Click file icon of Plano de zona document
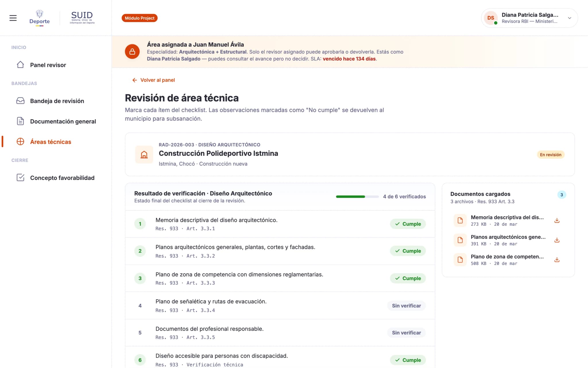The width and height of the screenshot is (588, 368). (460, 260)
